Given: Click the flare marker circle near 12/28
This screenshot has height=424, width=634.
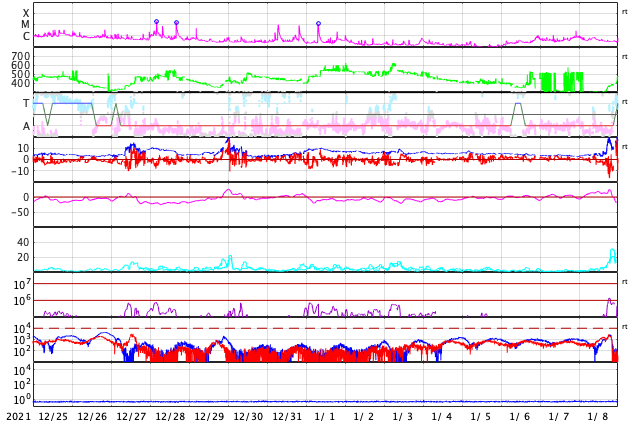Looking at the screenshot, I should 176,23.
